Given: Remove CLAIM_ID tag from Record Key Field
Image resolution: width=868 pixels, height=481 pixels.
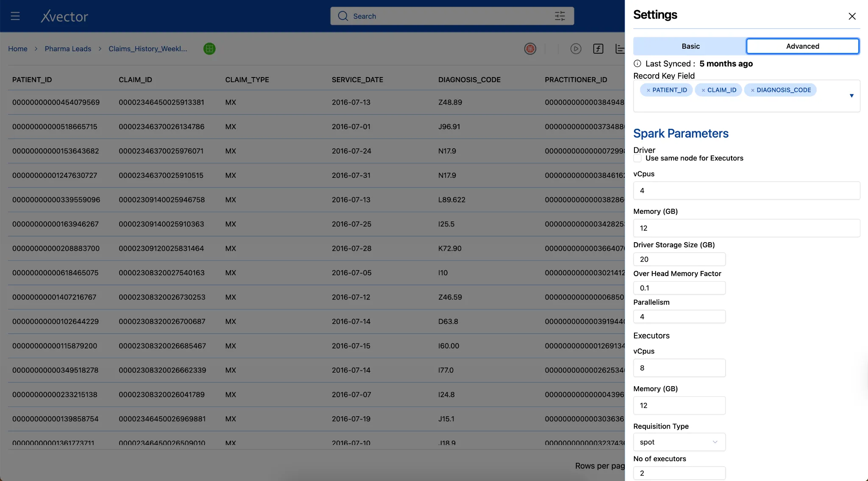Looking at the screenshot, I should pos(703,90).
